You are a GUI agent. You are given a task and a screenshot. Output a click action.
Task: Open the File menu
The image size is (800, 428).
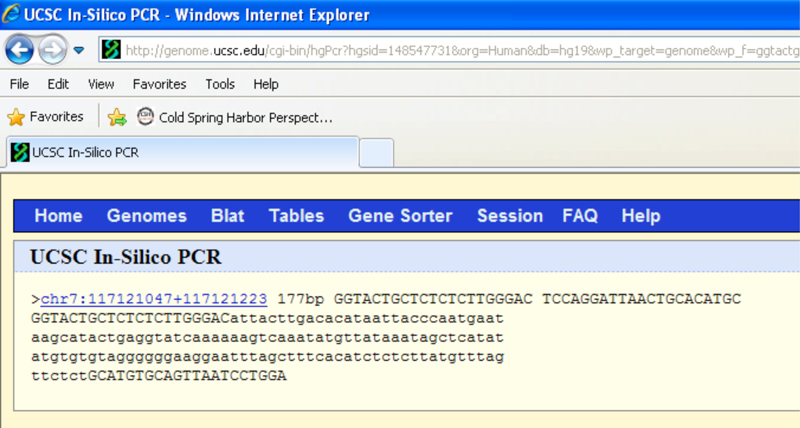tap(19, 84)
